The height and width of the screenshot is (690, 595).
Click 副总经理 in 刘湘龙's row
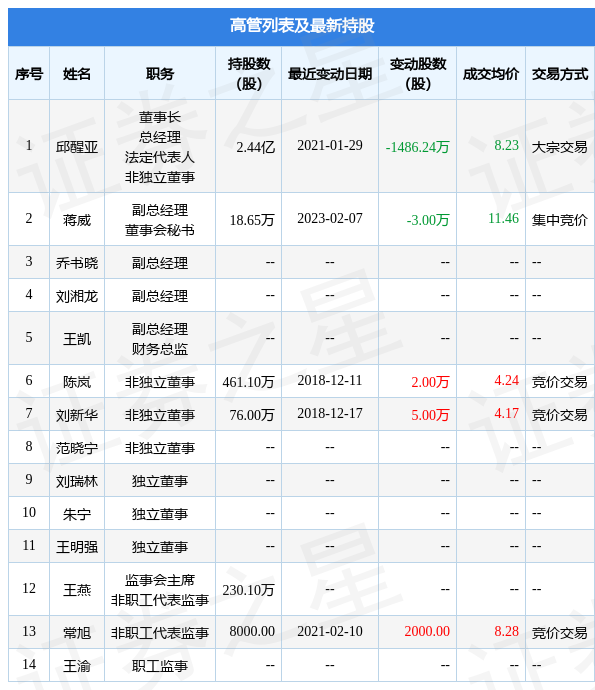[160, 296]
